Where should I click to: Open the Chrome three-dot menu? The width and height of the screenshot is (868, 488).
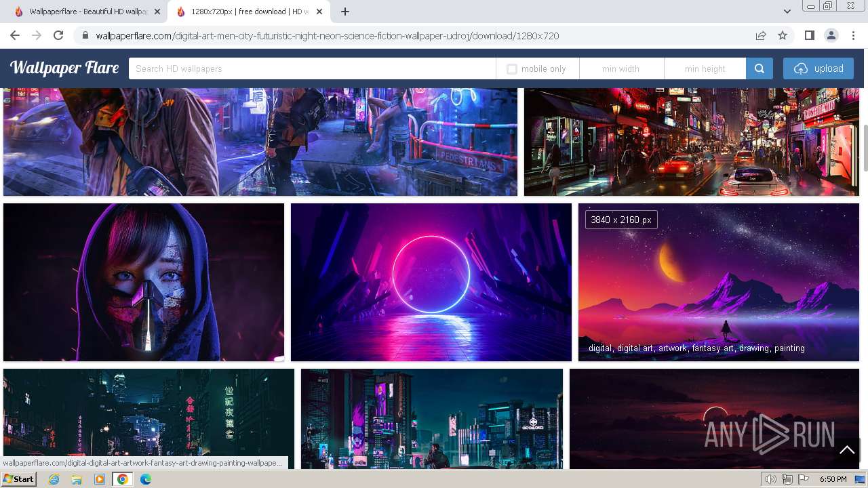(852, 35)
